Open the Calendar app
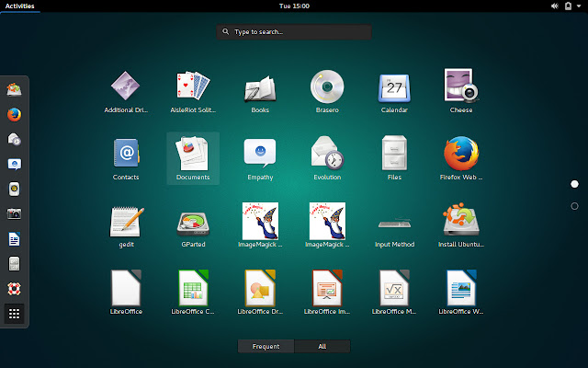588x368 pixels. (x=394, y=91)
